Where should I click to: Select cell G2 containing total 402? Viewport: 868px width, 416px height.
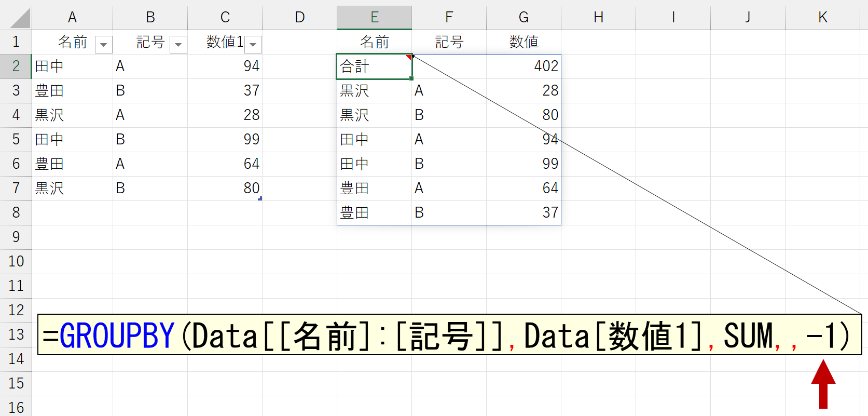click(523, 66)
